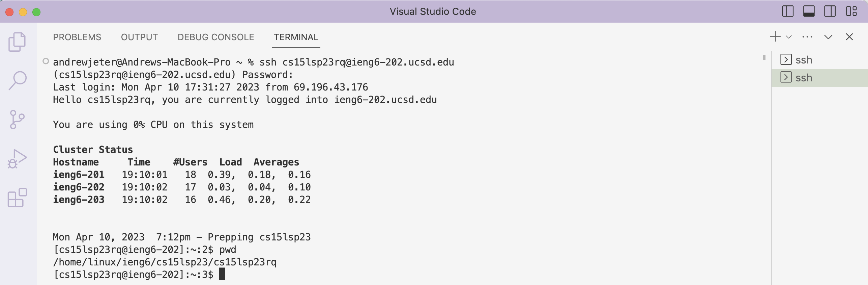Open the Extensions view icon
This screenshot has height=285, width=868.
(17, 198)
